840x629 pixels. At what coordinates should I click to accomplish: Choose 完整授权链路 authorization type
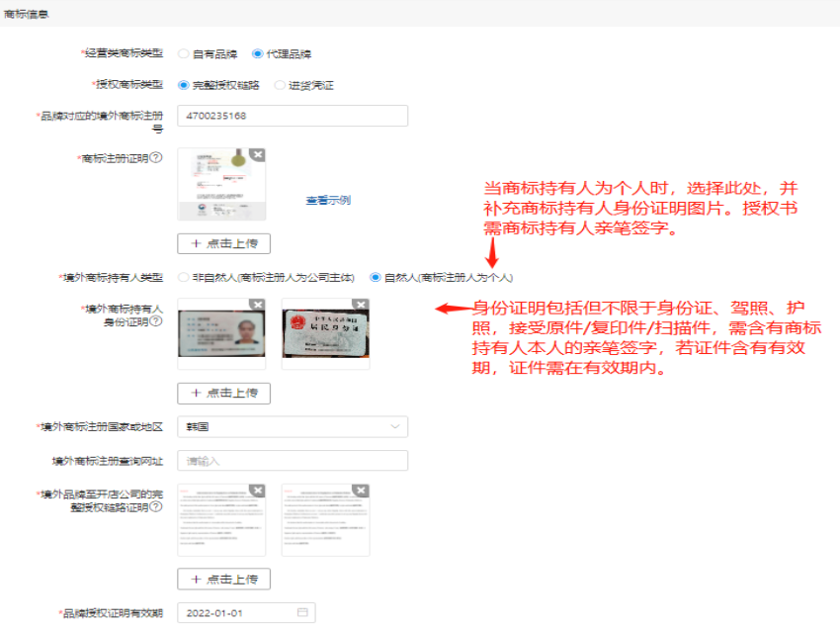tap(184, 85)
